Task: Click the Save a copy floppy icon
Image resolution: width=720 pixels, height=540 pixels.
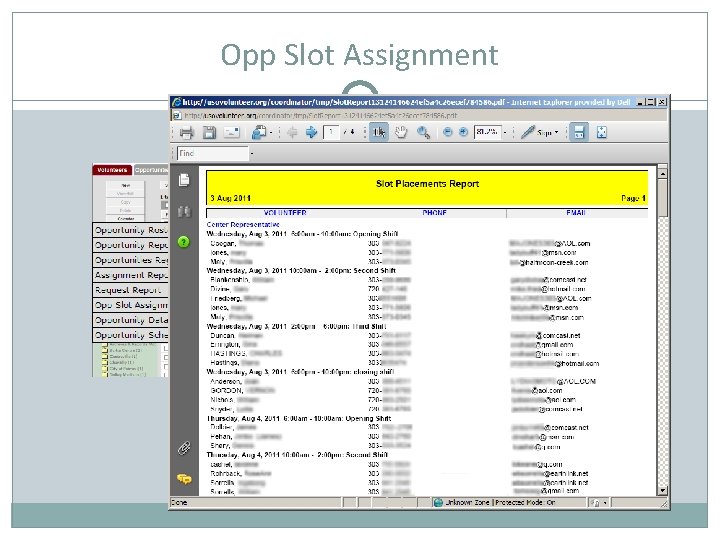Action: 209,133
